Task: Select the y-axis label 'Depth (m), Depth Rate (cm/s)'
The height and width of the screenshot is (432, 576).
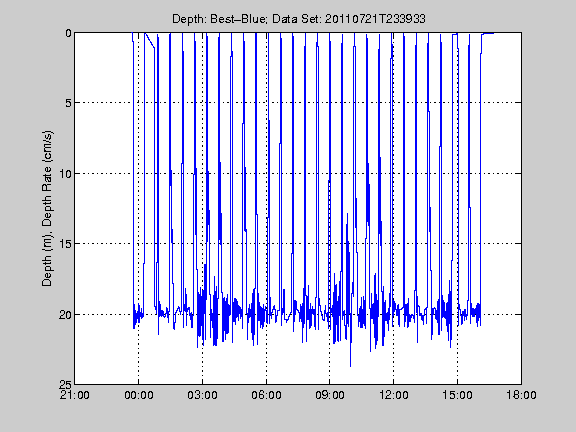Action: click(47, 208)
